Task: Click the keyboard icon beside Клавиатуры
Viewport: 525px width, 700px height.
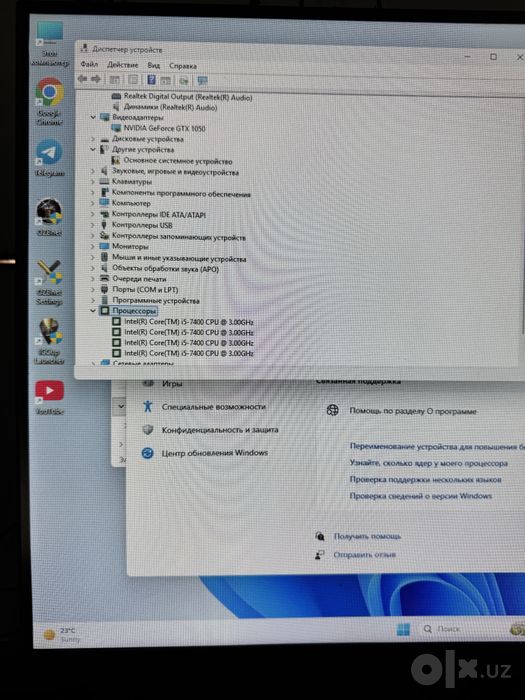Action: 104,182
